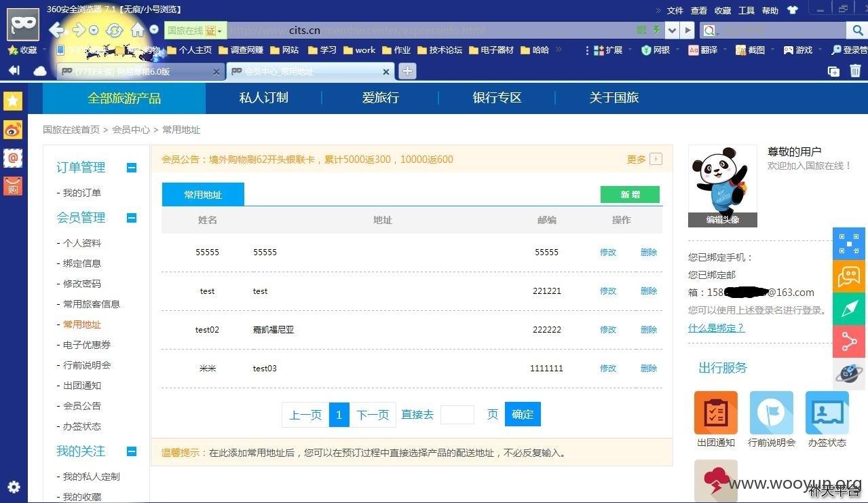Close the 网易邮箱6.0版 tab
The height and width of the screenshot is (503, 868).
(x=216, y=71)
